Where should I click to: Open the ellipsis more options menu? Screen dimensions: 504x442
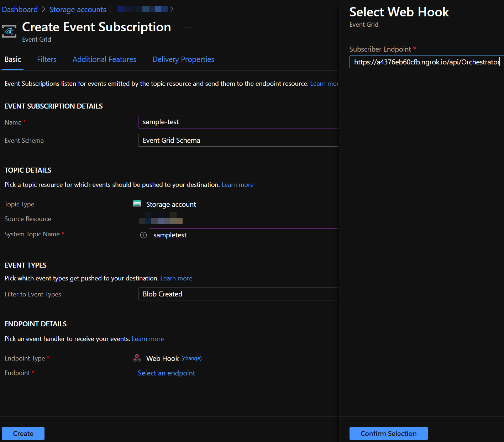point(188,27)
